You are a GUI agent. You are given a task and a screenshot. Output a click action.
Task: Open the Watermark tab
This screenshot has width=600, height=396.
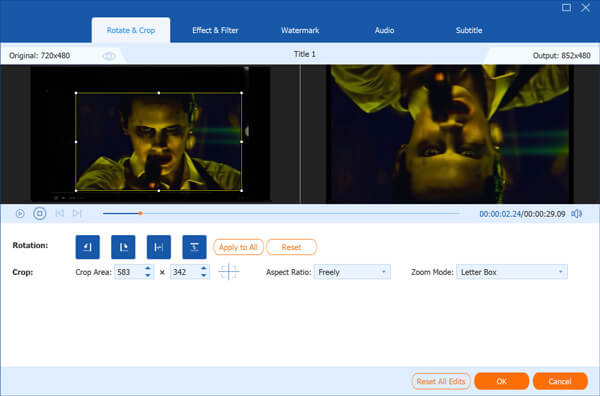[300, 30]
